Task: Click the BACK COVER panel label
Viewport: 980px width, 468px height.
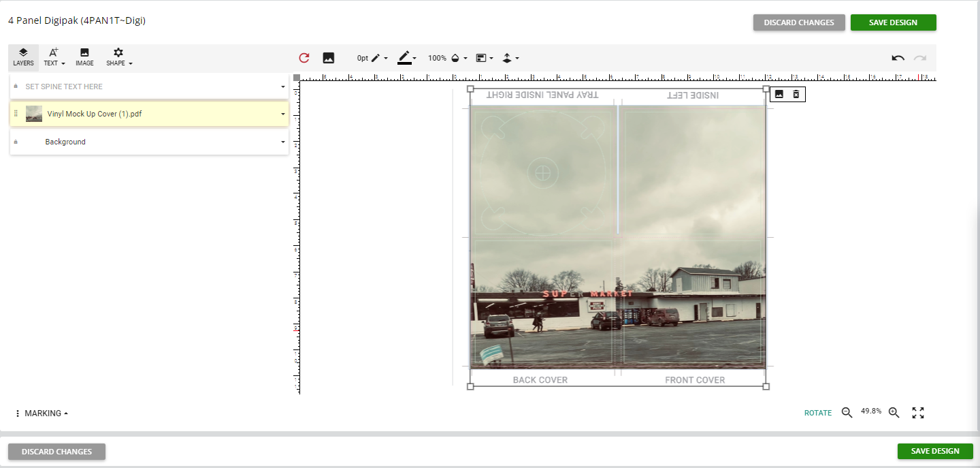Action: click(x=540, y=380)
